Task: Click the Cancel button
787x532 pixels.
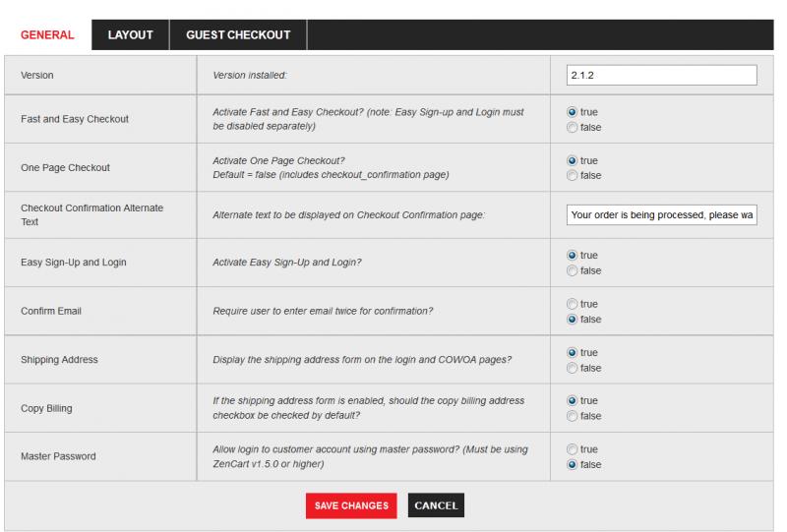Action: pos(436,505)
